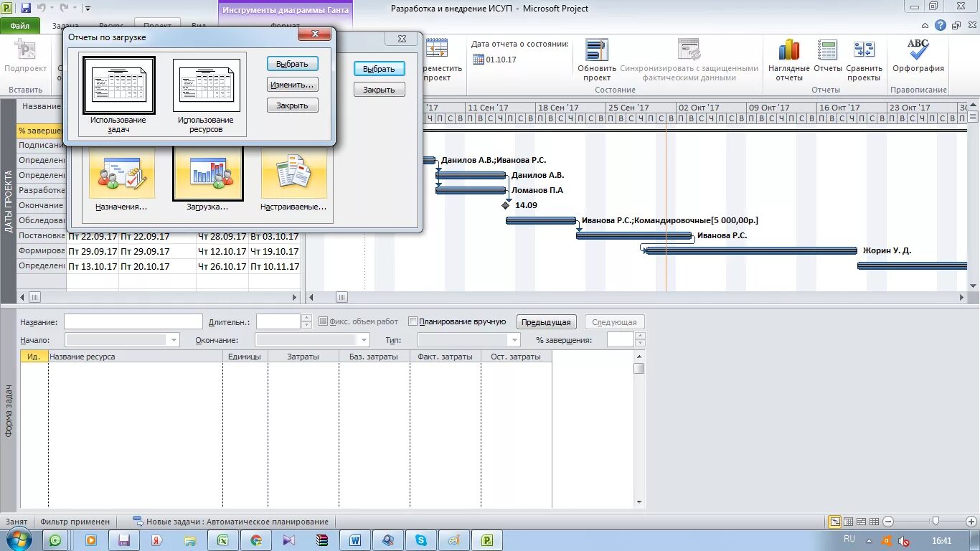Image resolution: width=980 pixels, height=551 pixels.
Task: Open Customize Quick Access Toolbar dropdown
Action: (88, 9)
